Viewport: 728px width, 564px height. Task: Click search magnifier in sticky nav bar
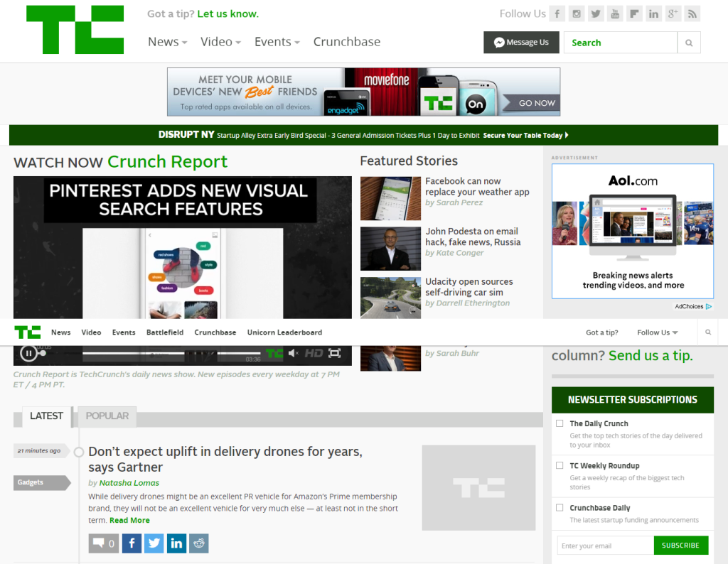(708, 332)
